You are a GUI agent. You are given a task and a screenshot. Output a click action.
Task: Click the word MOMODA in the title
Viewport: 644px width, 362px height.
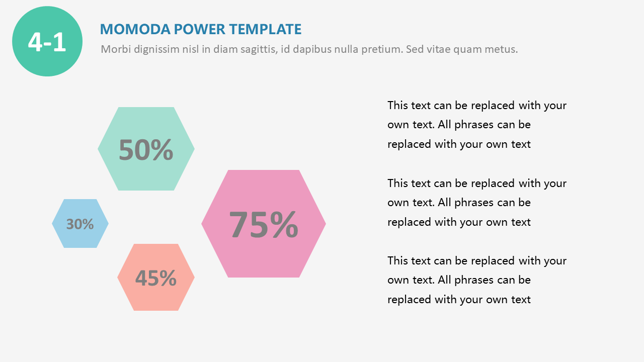click(x=135, y=29)
